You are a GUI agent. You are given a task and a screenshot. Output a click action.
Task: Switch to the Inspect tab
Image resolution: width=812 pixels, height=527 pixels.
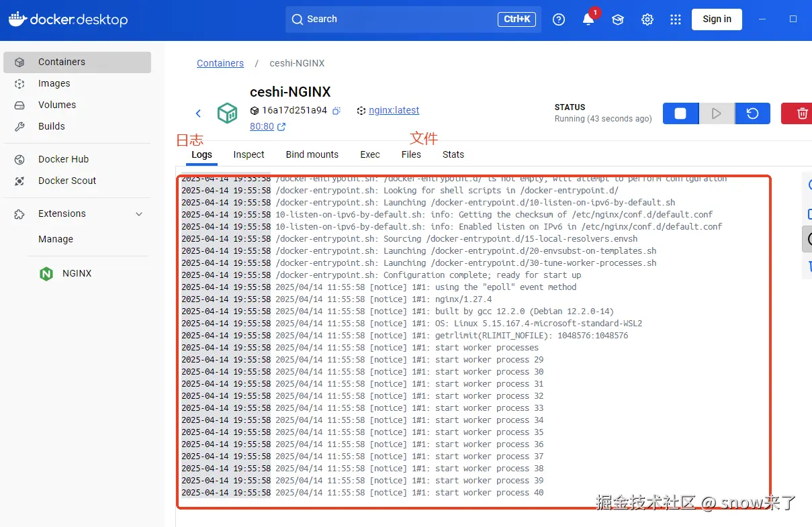pyautogui.click(x=249, y=154)
